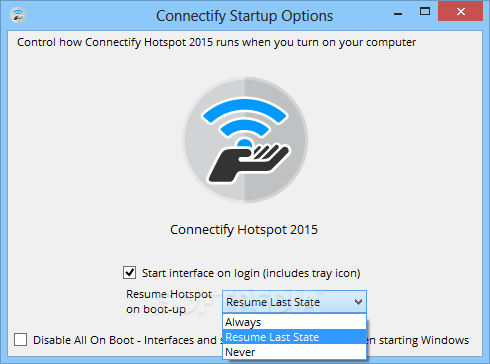Pick Never from the dropdown list

pos(294,352)
